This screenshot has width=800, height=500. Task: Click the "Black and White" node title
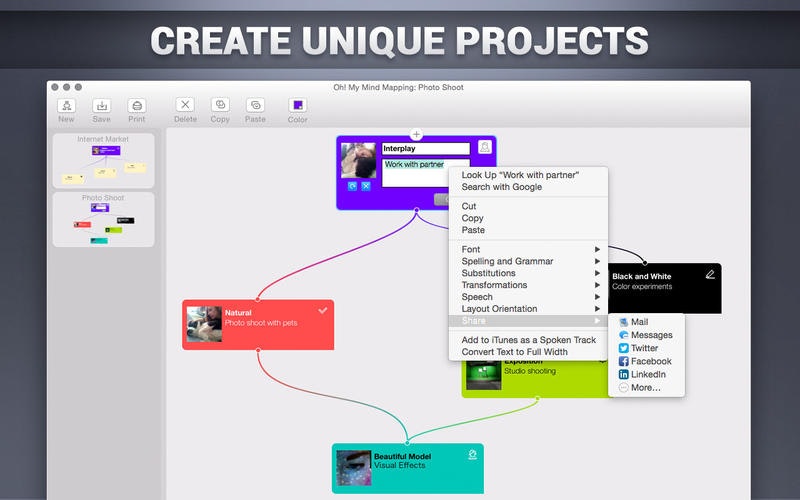(x=642, y=277)
